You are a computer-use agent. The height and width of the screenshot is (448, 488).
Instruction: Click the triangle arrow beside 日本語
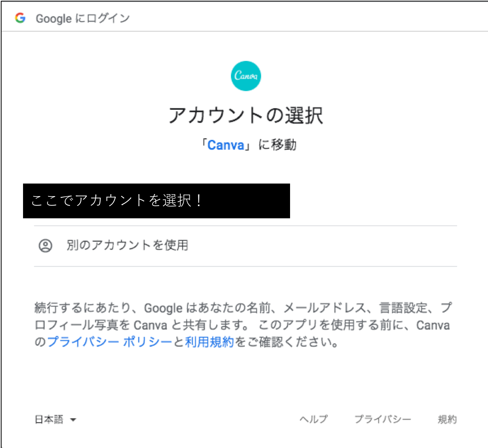[x=73, y=420]
